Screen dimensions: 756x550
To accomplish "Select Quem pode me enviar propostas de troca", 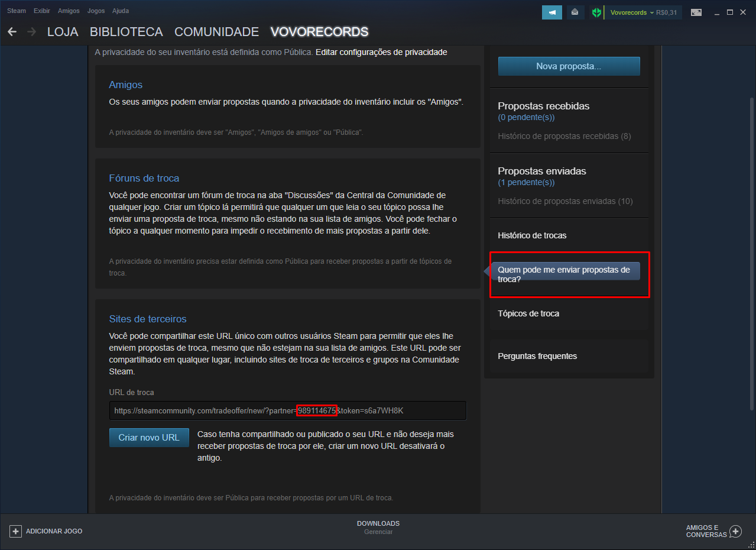I will click(x=566, y=274).
